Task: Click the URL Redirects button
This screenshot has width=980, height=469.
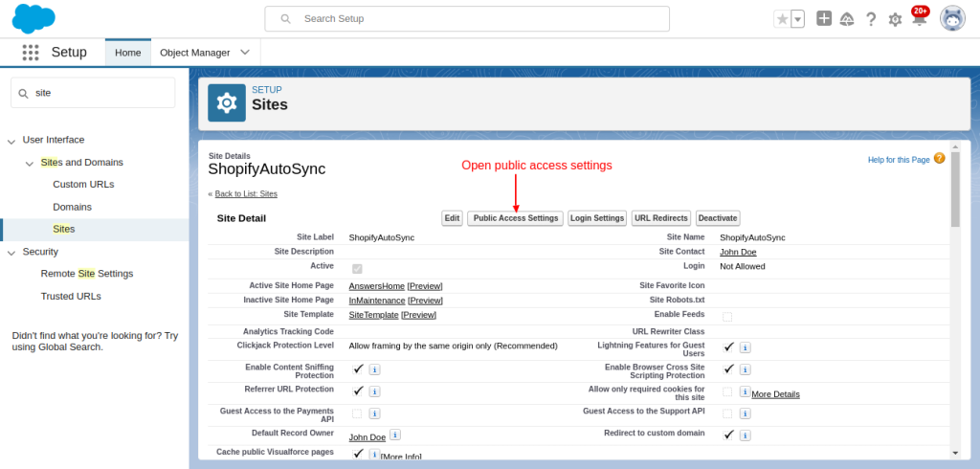Action: 661,218
